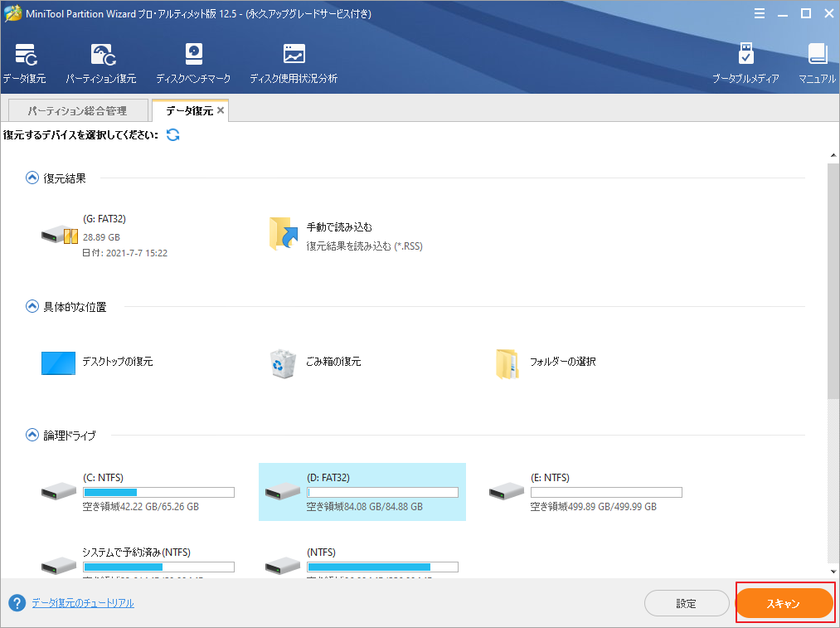
Task: Refresh the device list
Action: point(172,134)
